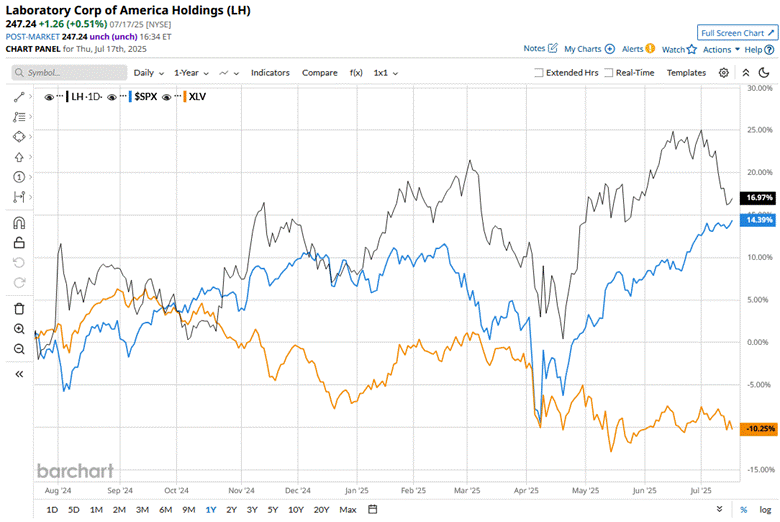780x522 pixels.
Task: Open the Actions dropdown menu
Action: coord(721,49)
